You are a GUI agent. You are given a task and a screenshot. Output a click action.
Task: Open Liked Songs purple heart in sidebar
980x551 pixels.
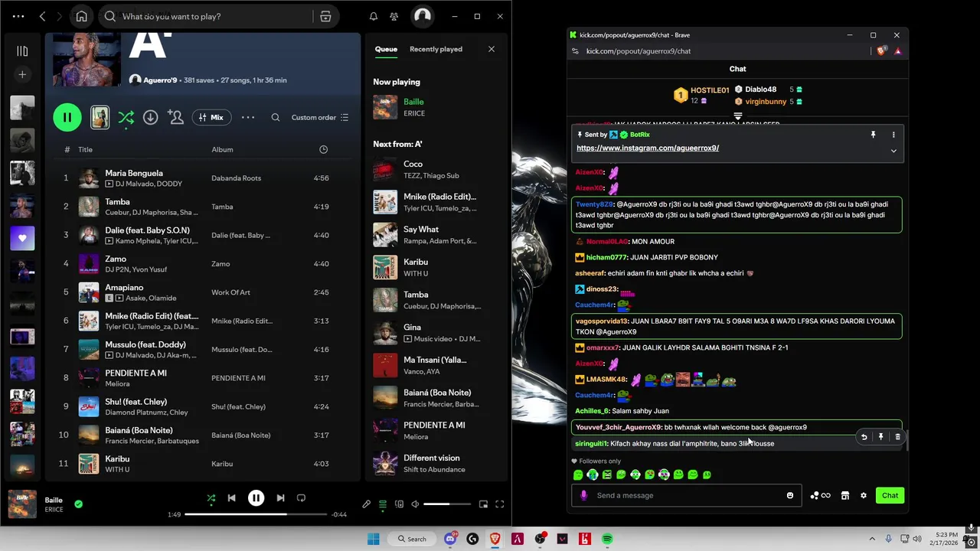[22, 238]
